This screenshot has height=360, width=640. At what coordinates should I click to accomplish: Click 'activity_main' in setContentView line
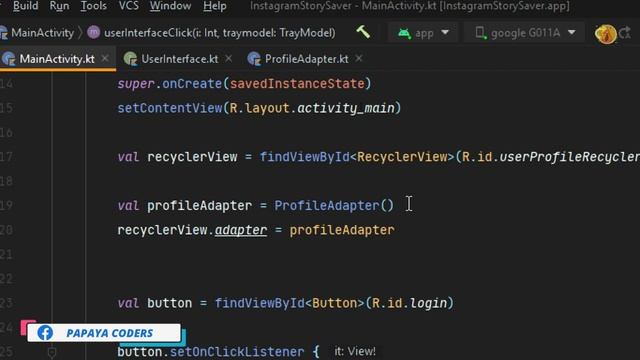(x=346, y=108)
